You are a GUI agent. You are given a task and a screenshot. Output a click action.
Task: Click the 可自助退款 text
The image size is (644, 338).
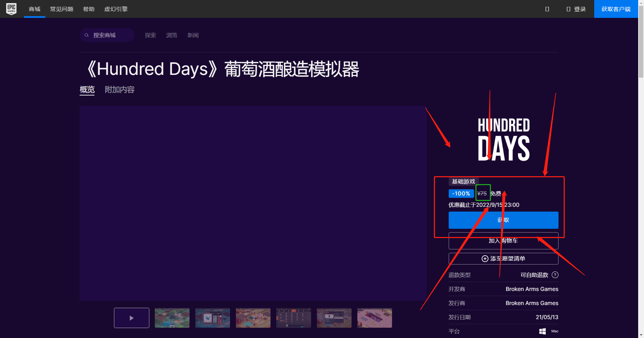[534, 275]
